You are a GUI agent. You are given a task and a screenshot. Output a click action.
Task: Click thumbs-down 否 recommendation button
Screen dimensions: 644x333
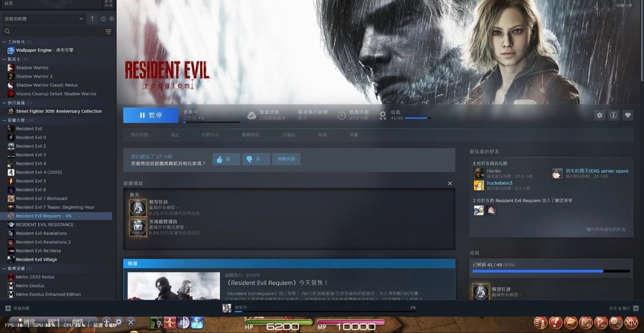point(256,159)
